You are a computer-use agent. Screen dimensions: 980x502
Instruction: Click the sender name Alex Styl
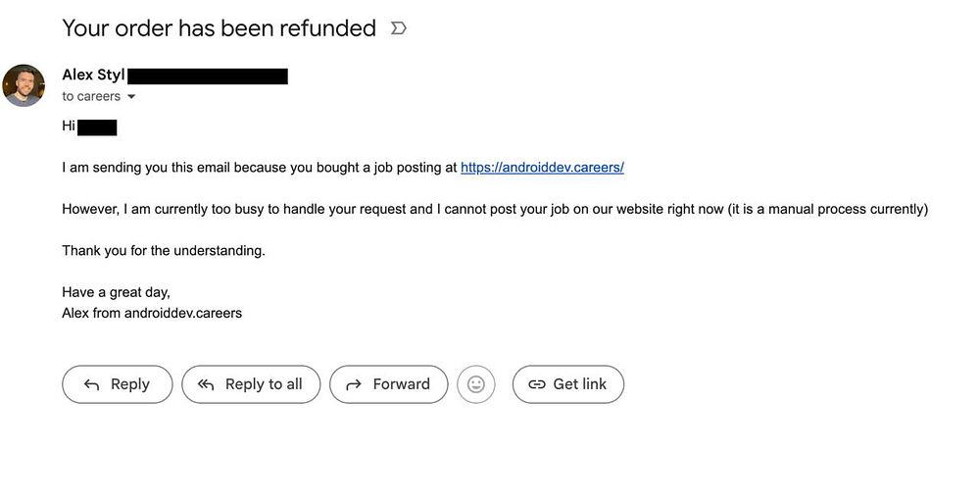point(93,75)
